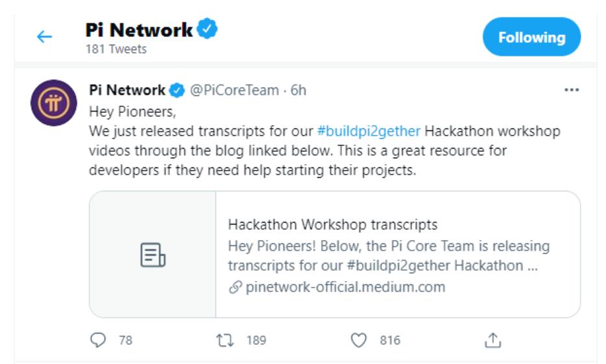Click the Pi Network profile avatar
606x364 pixels.
pos(54,103)
